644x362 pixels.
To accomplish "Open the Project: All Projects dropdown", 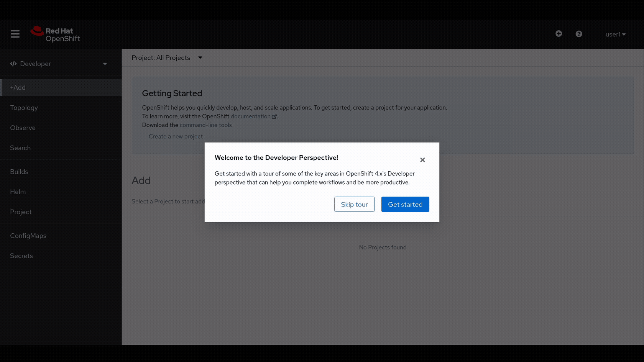I will click(167, 58).
